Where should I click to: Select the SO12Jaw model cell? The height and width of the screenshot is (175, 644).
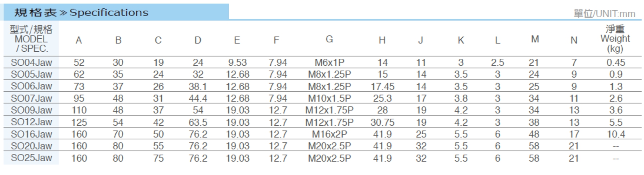tap(31, 122)
